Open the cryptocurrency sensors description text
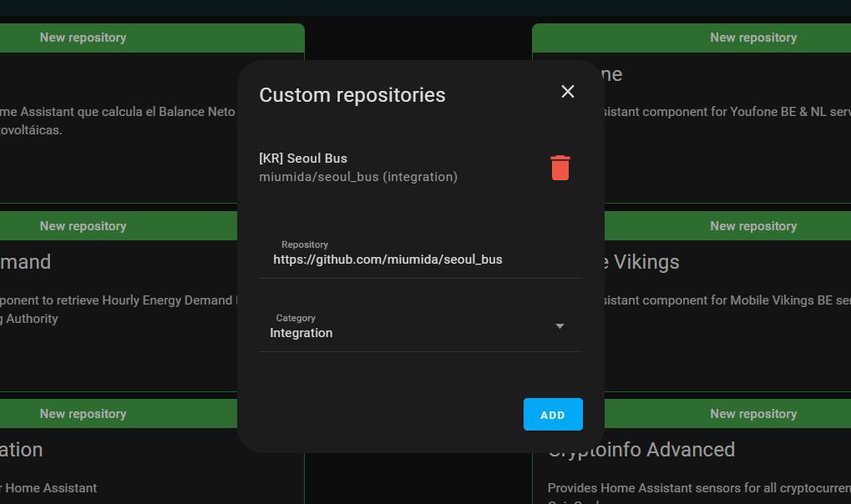851x504 pixels. pos(699,488)
